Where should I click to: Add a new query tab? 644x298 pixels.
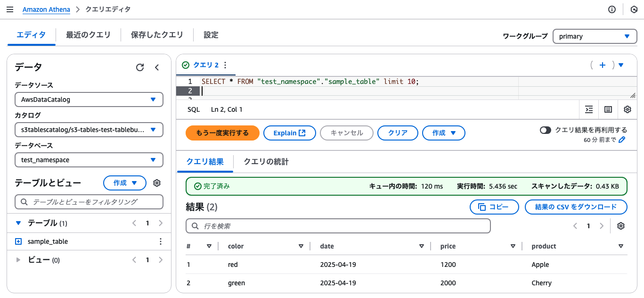pyautogui.click(x=602, y=65)
